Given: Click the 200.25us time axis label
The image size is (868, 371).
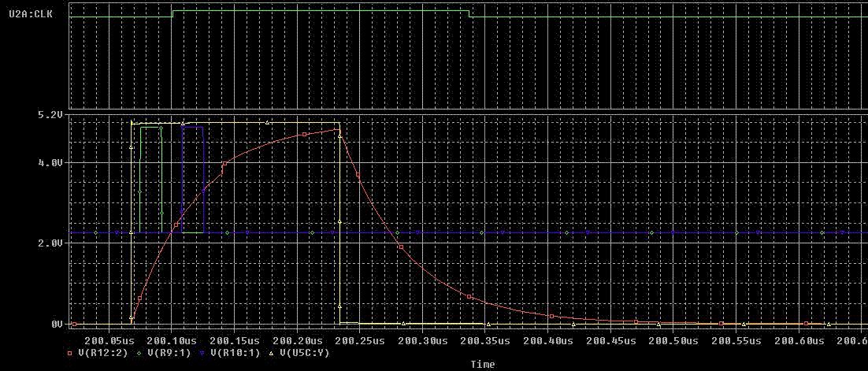Looking at the screenshot, I should [360, 339].
